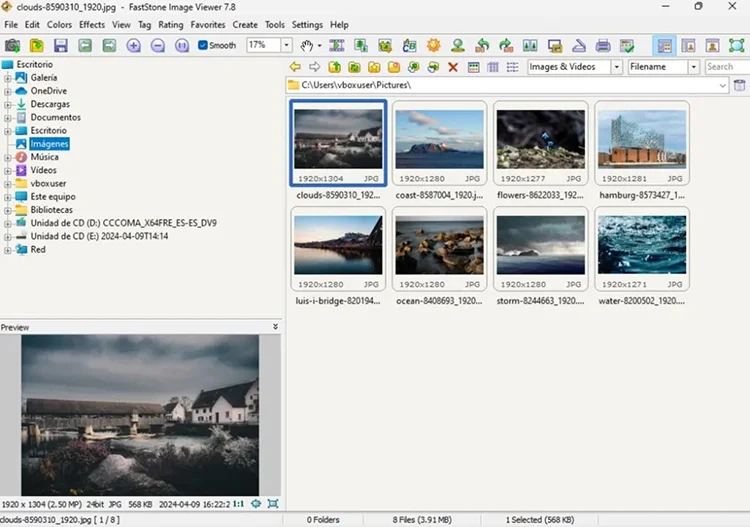This screenshot has height=527, width=750.
Task: Go to the previous image using the green left arrow
Action: click(x=85, y=45)
